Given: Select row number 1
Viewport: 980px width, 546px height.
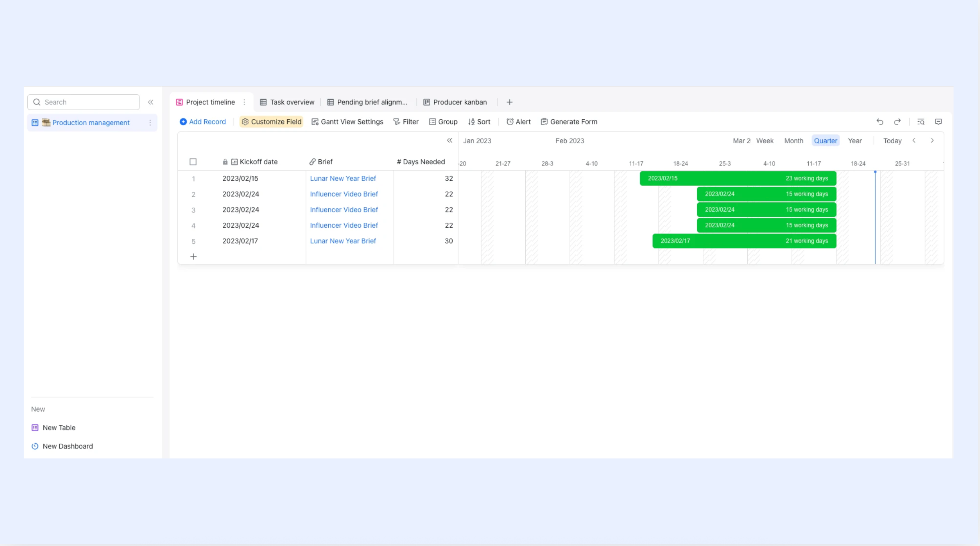Looking at the screenshot, I should click(193, 179).
